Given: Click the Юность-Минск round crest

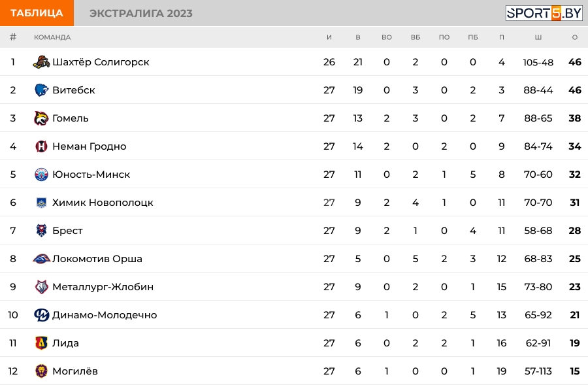Looking at the screenshot, I should tap(41, 175).
